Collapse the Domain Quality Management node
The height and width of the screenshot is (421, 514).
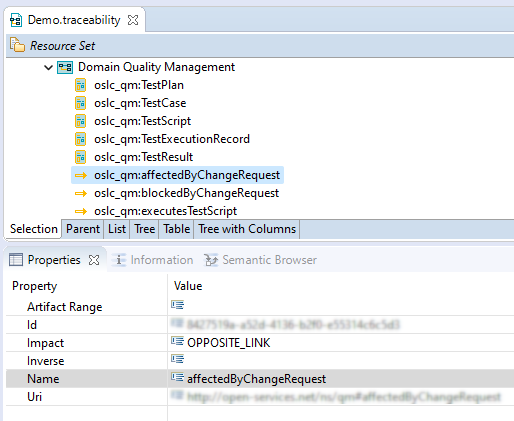click(x=48, y=67)
